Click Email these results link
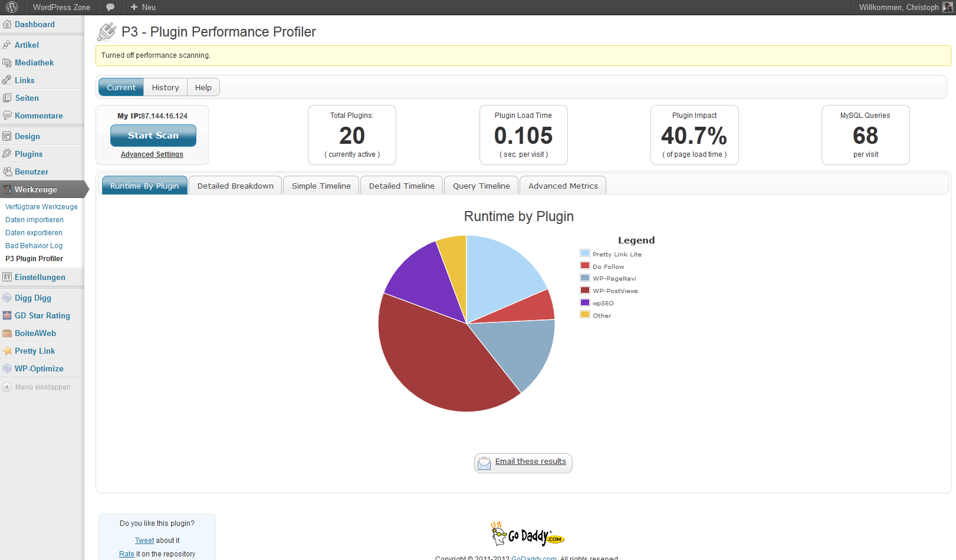Viewport: 956px width, 560px height. click(x=531, y=462)
